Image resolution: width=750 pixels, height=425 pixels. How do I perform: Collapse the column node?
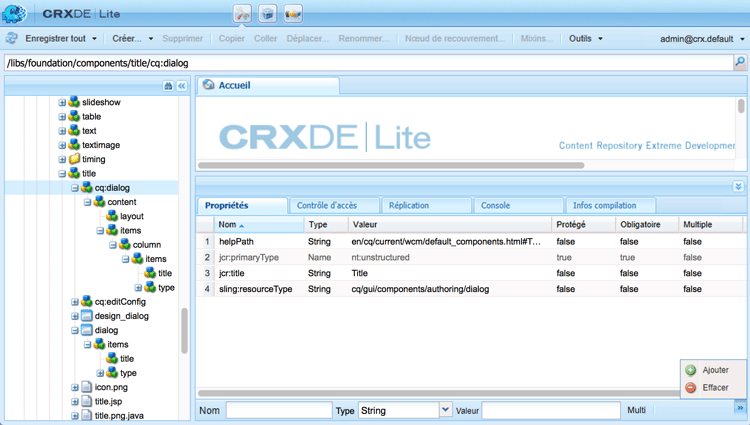click(113, 245)
